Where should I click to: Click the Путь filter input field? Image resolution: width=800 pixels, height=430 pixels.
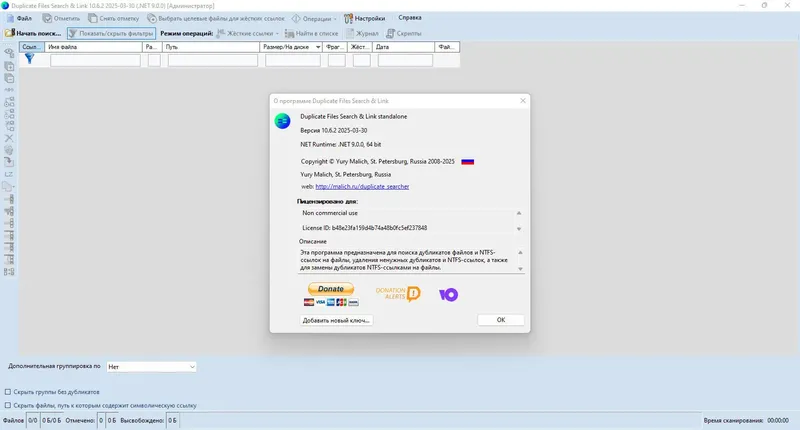213,60
